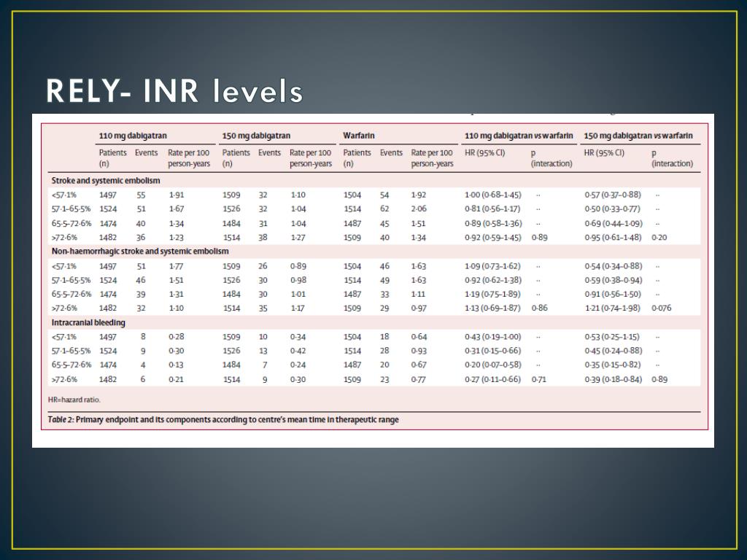Select hazard ratio "1·09 (0·73–1·62)"
Image resolution: width=747 pixels, height=560 pixels.
pos(492,266)
